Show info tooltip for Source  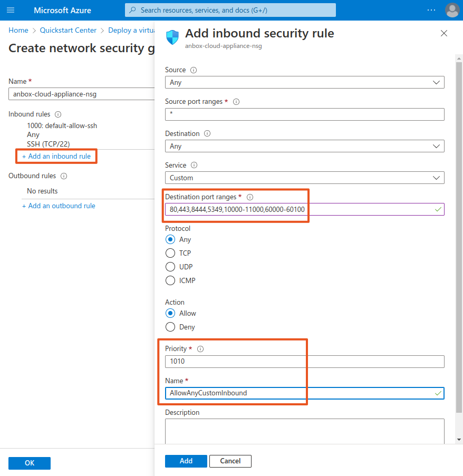194,70
